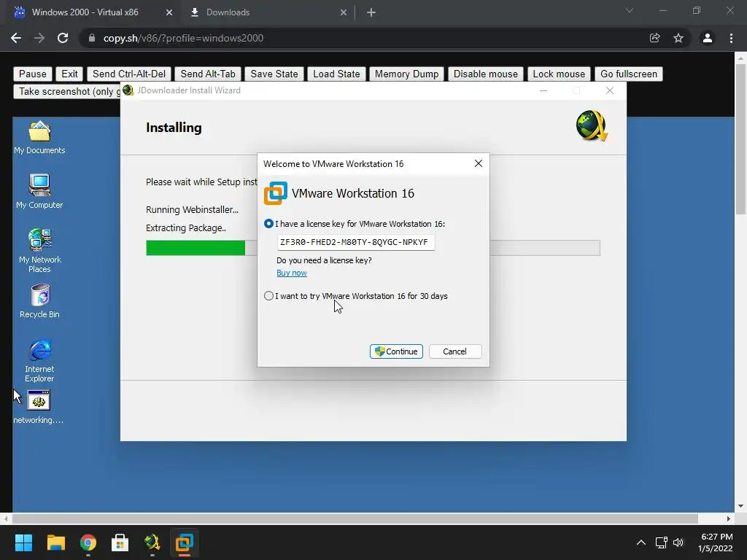
Task: Close the Downloads tab
Action: tap(344, 12)
